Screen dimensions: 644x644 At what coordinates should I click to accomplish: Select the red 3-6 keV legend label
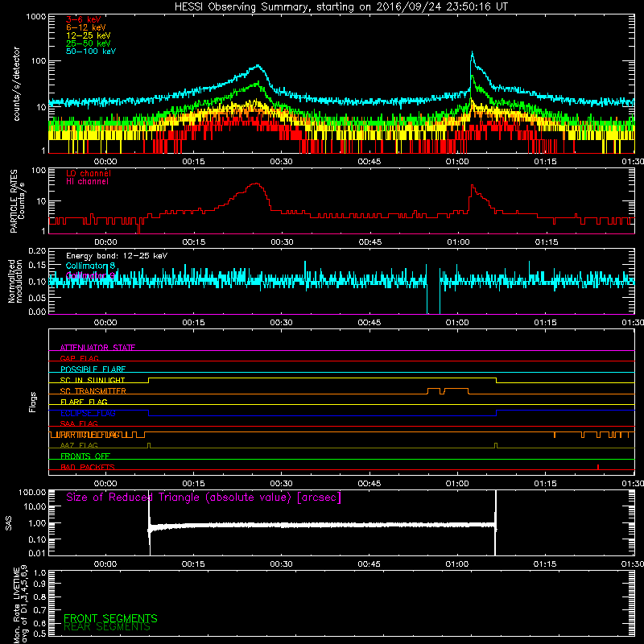pos(84,19)
